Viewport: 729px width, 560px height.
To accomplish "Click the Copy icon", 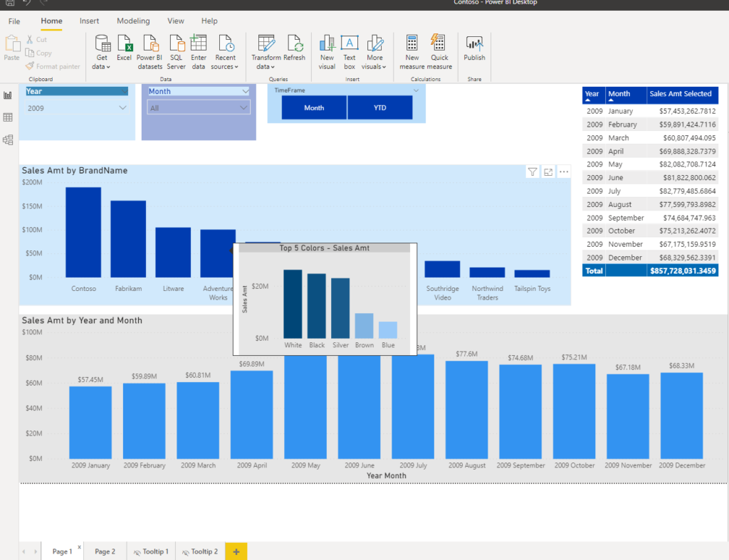I will pyautogui.click(x=30, y=53).
